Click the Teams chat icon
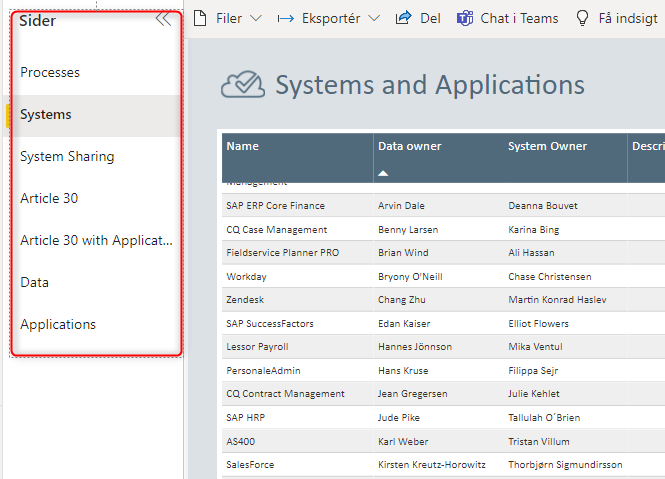The image size is (665, 479). [x=465, y=18]
